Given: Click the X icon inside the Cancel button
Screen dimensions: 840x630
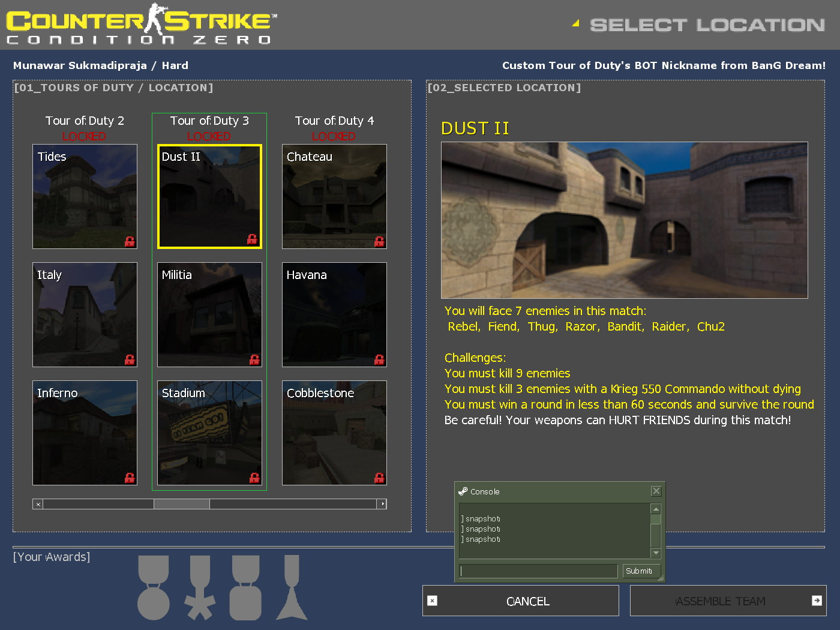Looking at the screenshot, I should [x=432, y=601].
